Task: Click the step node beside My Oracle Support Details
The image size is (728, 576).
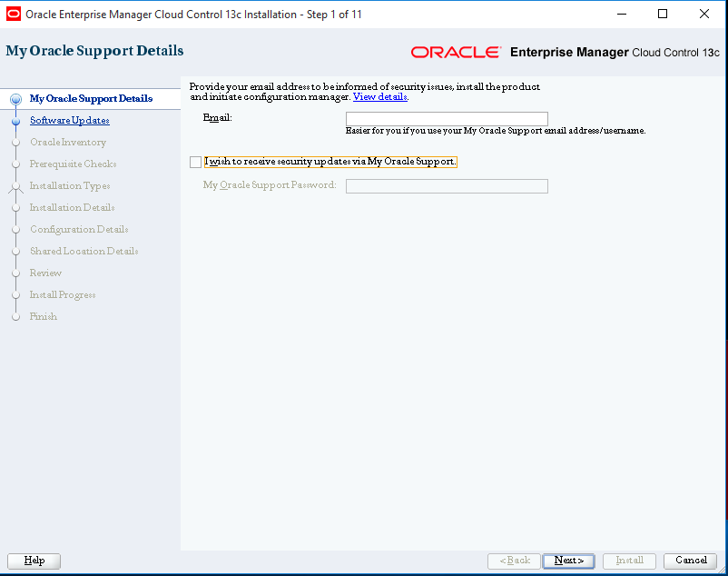Action: point(15,98)
